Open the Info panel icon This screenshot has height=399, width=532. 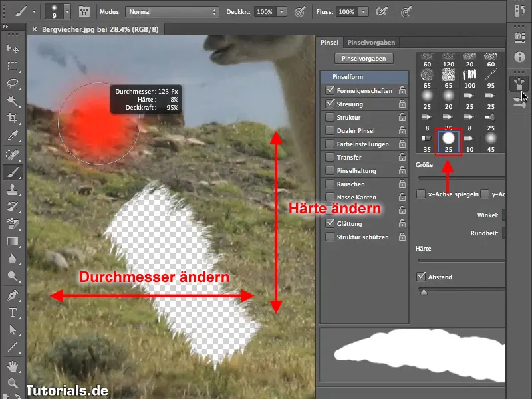(x=519, y=57)
